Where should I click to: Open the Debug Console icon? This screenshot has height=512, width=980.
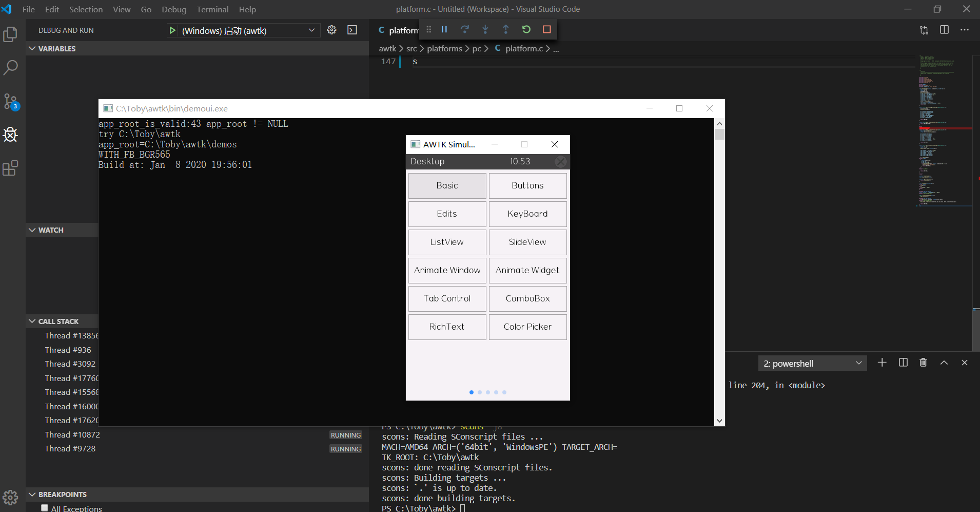[352, 30]
